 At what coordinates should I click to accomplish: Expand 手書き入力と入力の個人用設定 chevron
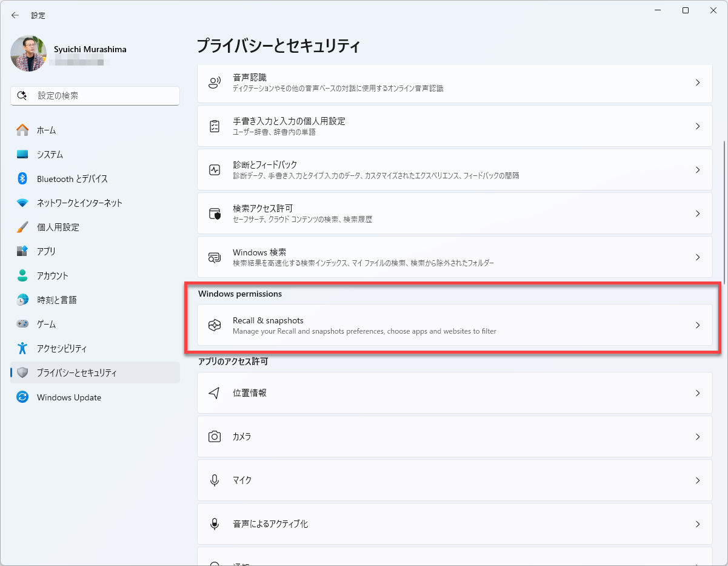(x=698, y=126)
